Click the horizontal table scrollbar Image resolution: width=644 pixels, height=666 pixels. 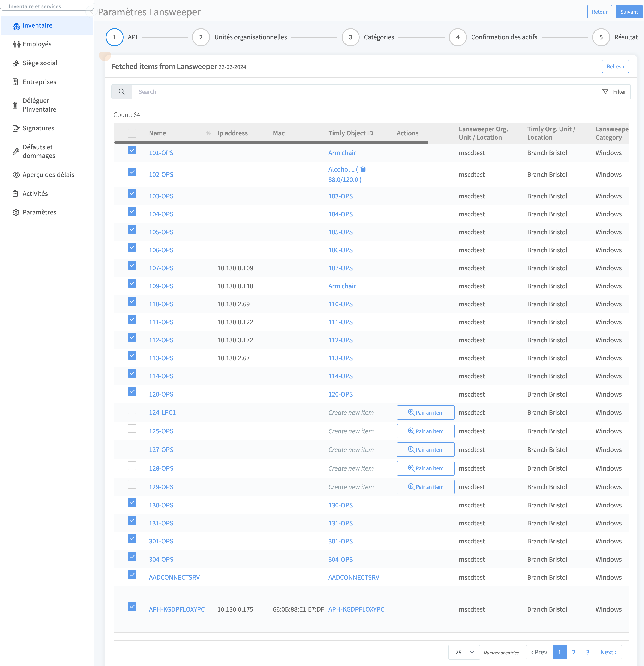(271, 142)
